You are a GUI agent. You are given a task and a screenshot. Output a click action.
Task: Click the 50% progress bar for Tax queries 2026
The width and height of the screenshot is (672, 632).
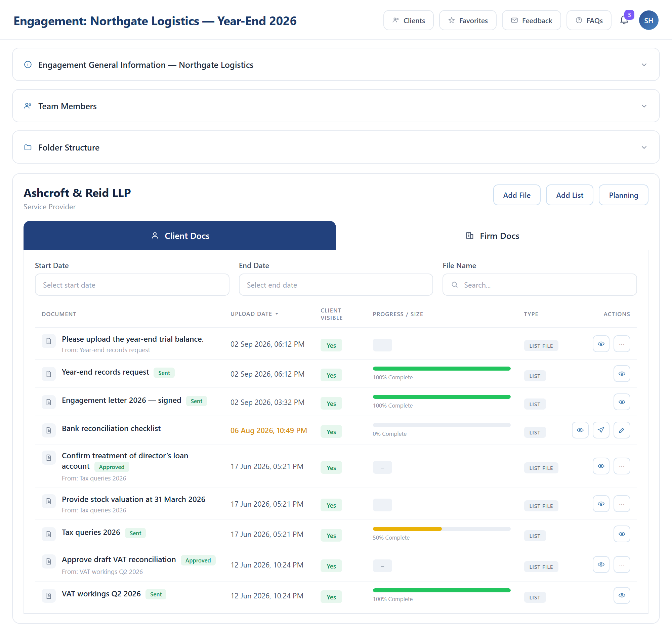click(442, 529)
